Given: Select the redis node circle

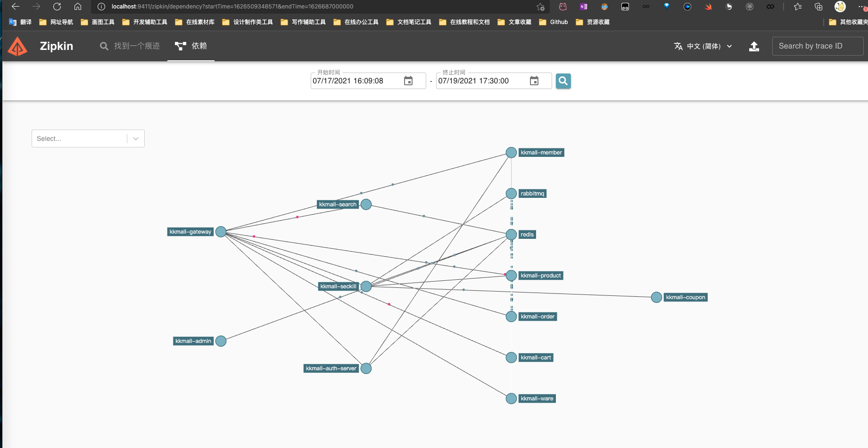Looking at the screenshot, I should click(x=511, y=235).
